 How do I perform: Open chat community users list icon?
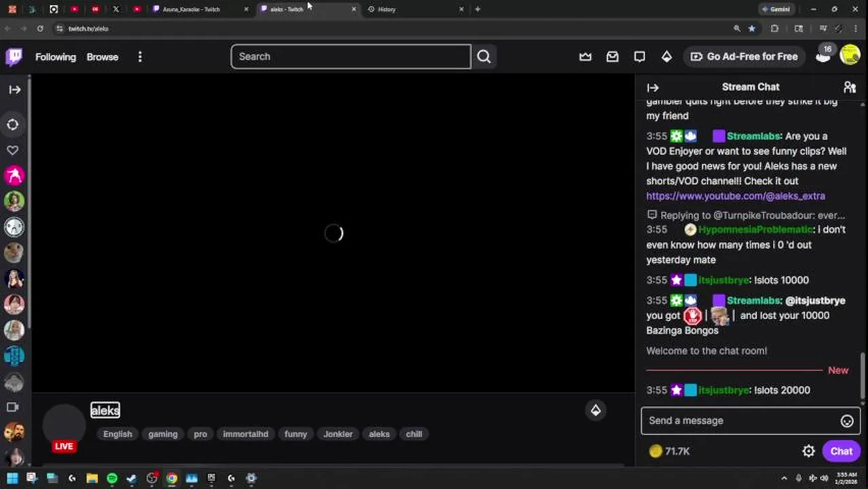click(x=850, y=87)
